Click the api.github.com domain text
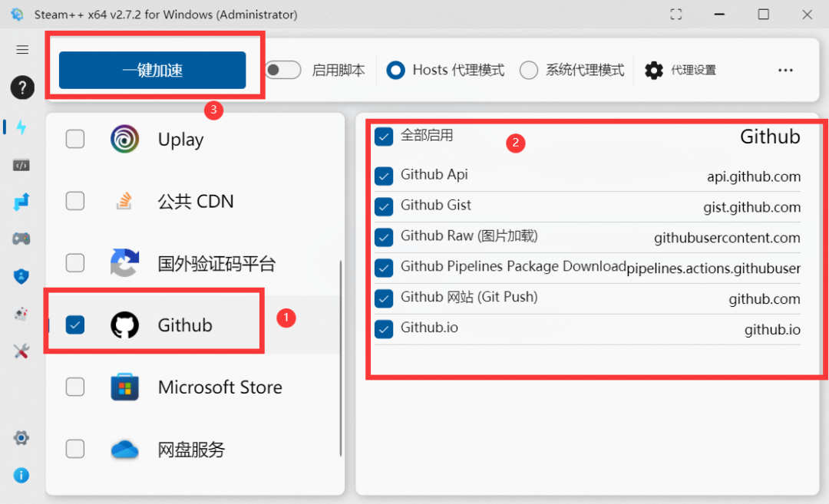Viewport: 829px width, 504px height. point(754,176)
